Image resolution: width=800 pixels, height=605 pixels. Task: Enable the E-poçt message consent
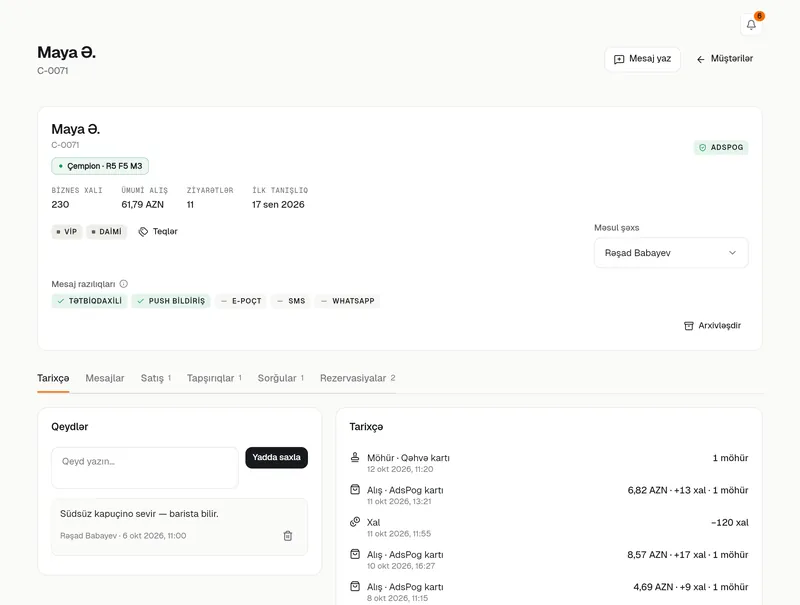pyautogui.click(x=241, y=301)
